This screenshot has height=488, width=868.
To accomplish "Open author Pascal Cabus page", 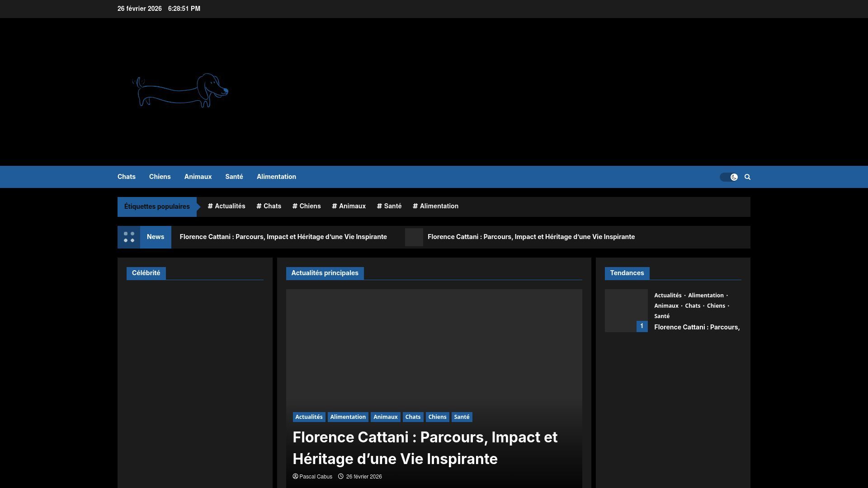I will (316, 477).
